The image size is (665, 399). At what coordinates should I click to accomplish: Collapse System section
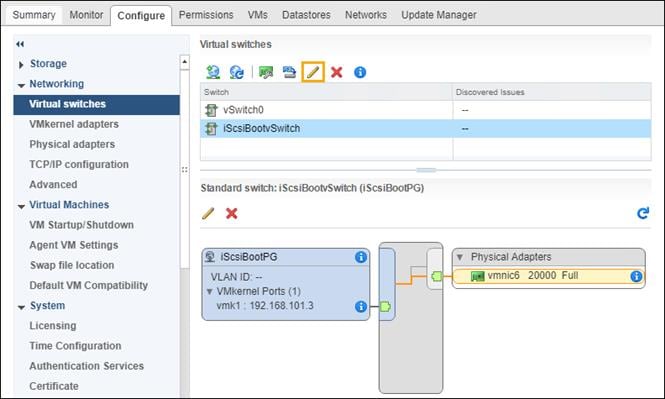pos(21,307)
